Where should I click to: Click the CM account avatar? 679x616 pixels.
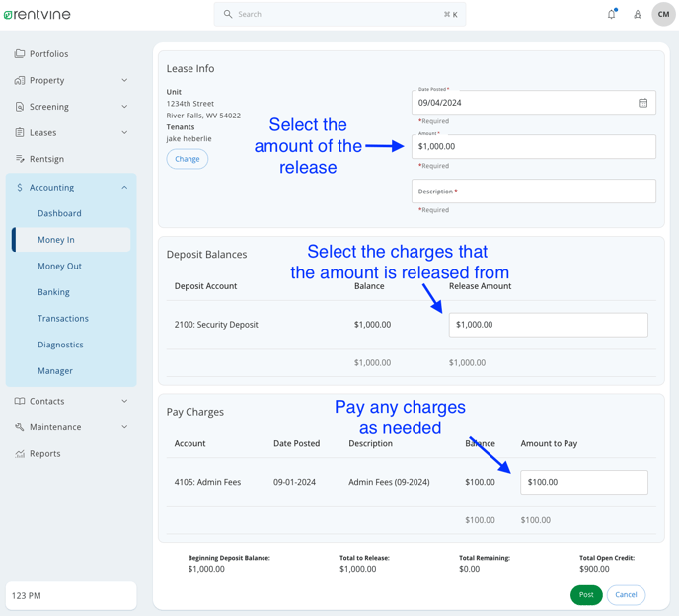pyautogui.click(x=663, y=14)
